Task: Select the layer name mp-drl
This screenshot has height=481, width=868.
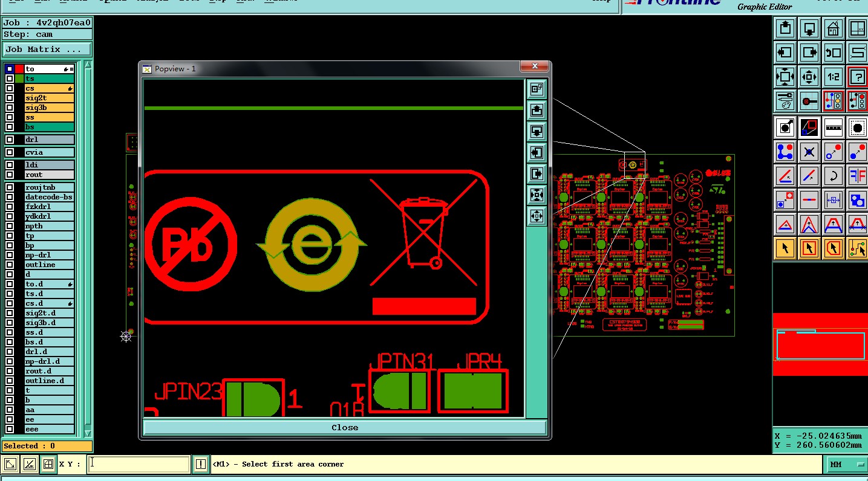Action: (50, 255)
